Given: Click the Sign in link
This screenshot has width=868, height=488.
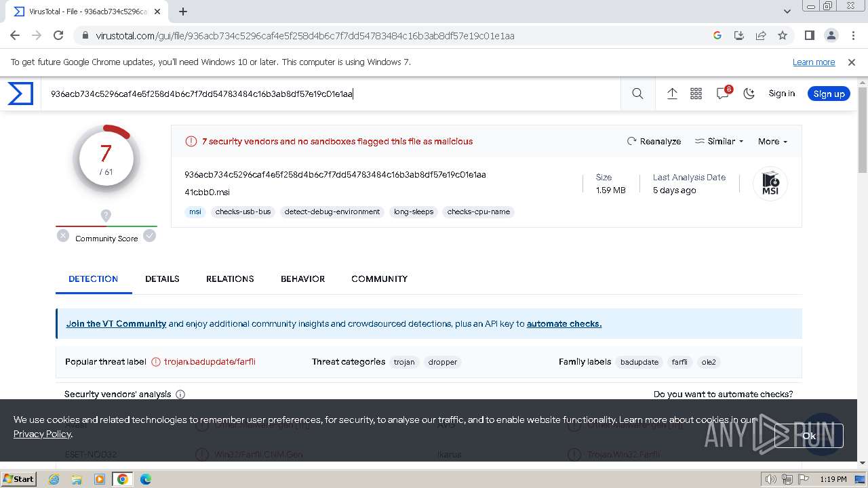Looking at the screenshot, I should coord(781,94).
